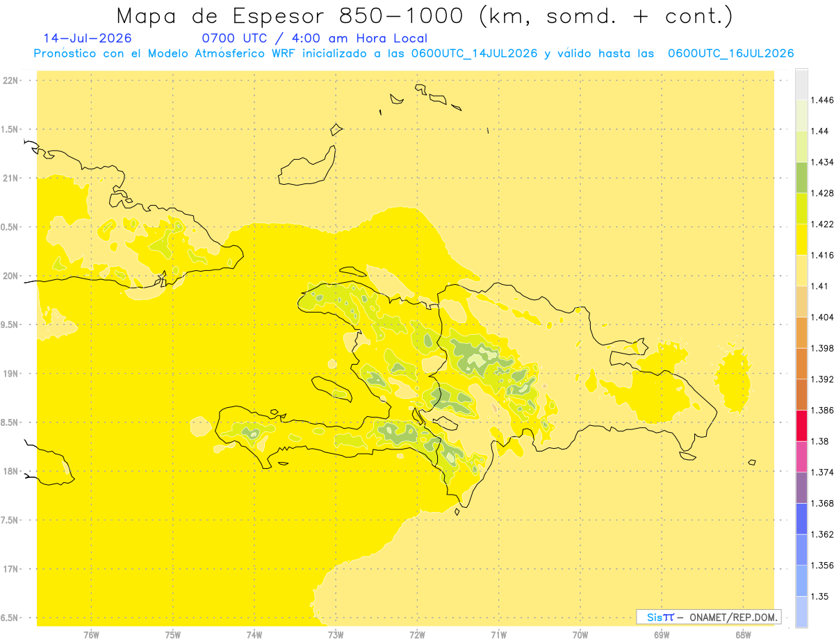Image resolution: width=834 pixels, height=644 pixels.
Task: Click the legend value '1.368'
Action: tap(823, 503)
